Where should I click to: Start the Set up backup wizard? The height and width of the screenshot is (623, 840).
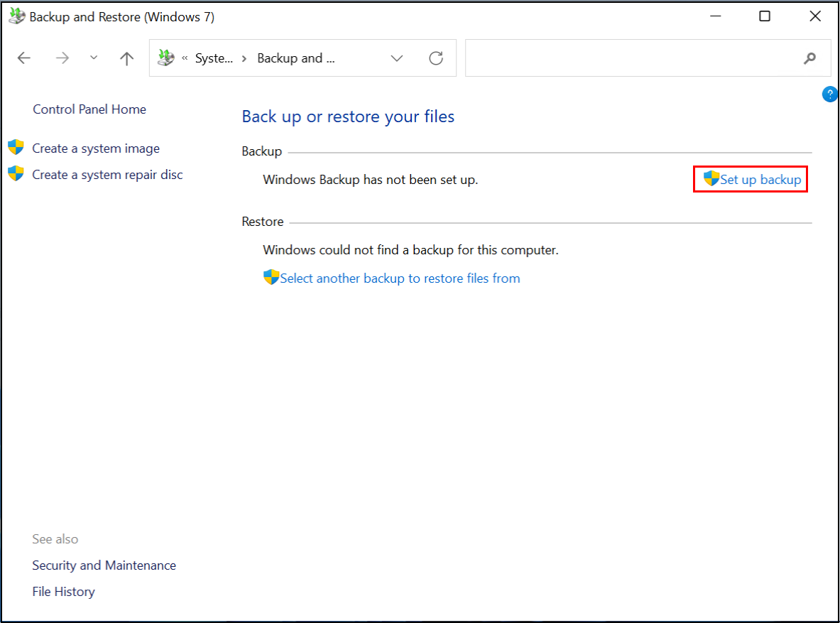click(760, 180)
